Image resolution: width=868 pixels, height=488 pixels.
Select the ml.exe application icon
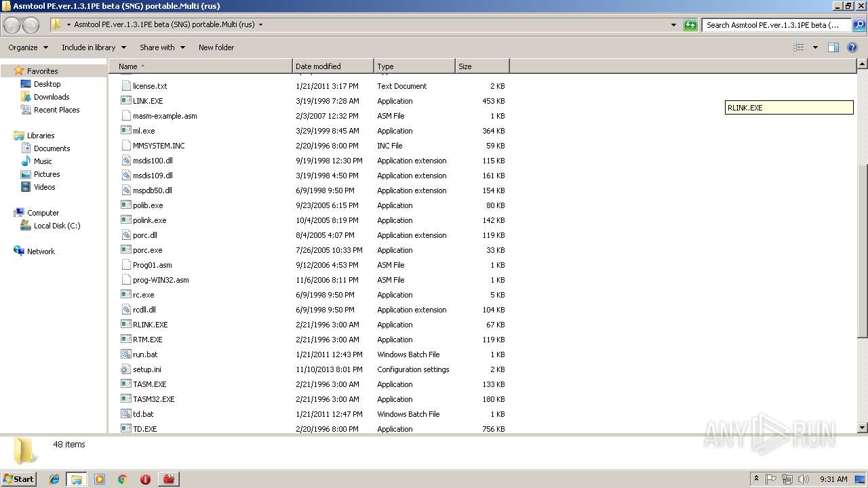[x=125, y=131]
